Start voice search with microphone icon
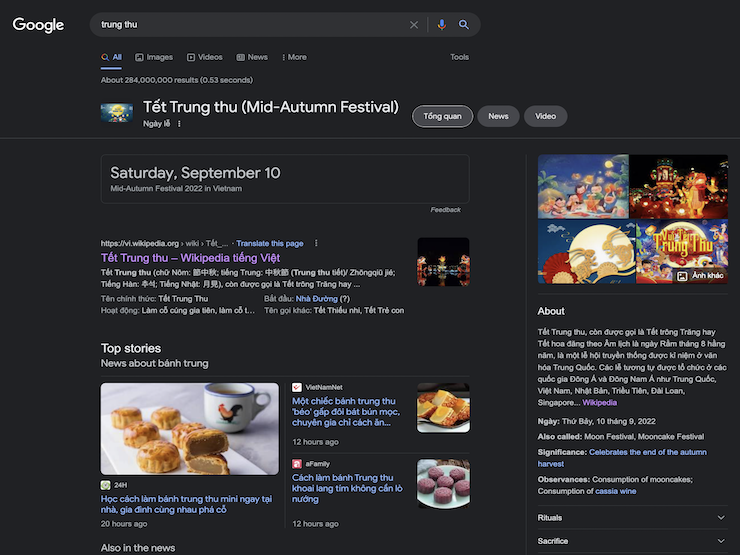Viewport: 740px width, 555px height. click(x=442, y=25)
